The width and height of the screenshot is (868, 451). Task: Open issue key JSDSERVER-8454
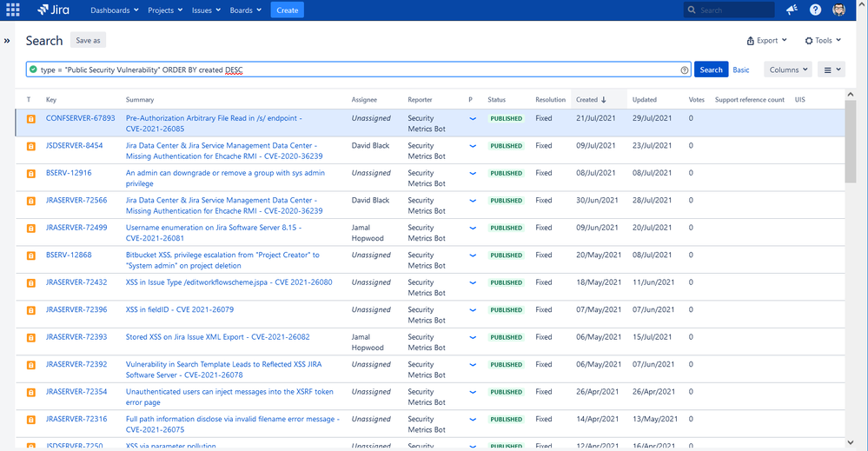pyautogui.click(x=74, y=145)
